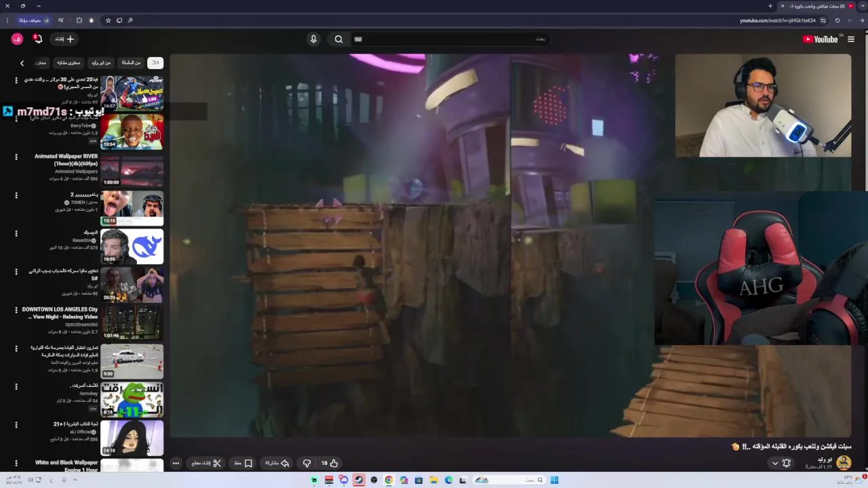
Task: Open options menu for aLi Official video
Action: (x=16, y=424)
